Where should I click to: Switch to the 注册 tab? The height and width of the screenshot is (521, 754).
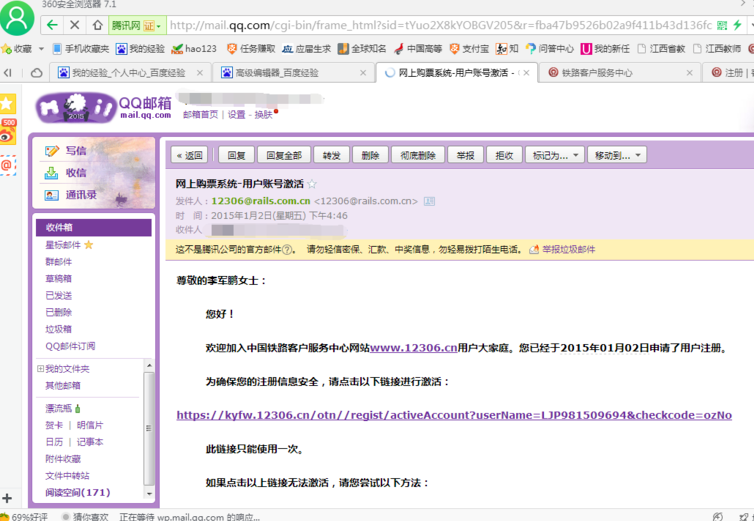[729, 73]
